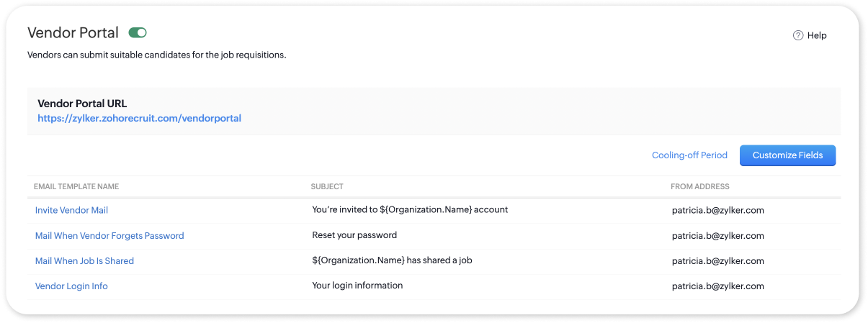Click the Customize Fields button
The width and height of the screenshot is (868, 323).
pos(787,155)
